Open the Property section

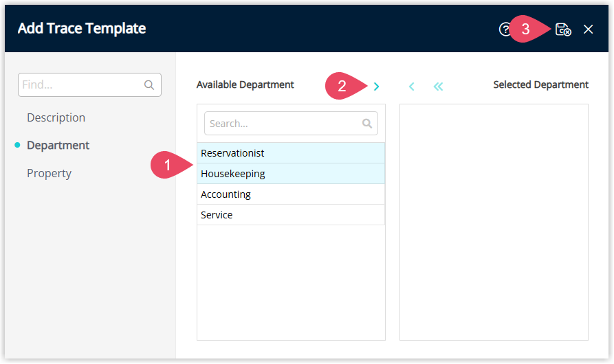tap(49, 173)
